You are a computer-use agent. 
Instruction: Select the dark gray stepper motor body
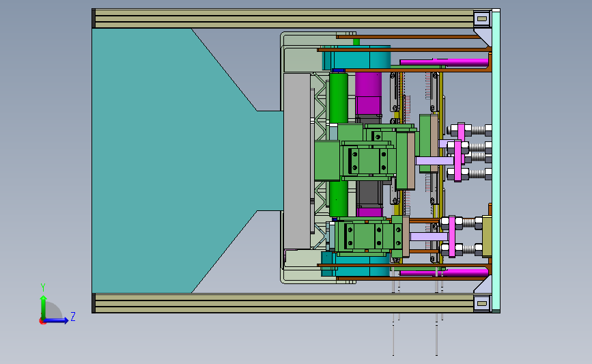[369, 193]
